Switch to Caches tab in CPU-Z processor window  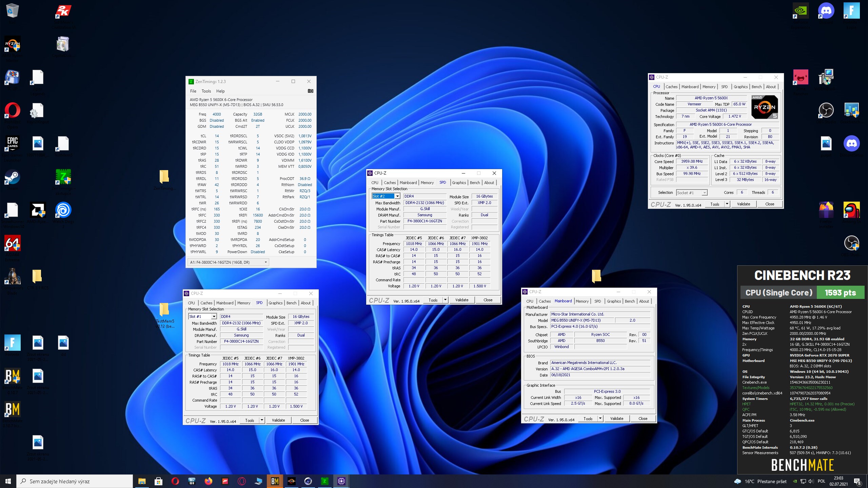click(x=671, y=87)
